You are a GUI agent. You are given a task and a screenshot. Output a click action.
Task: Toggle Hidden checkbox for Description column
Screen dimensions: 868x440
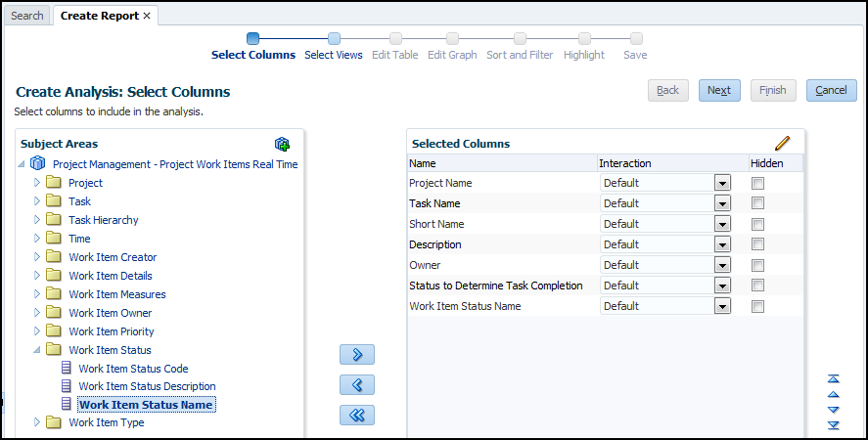pyautogui.click(x=757, y=244)
